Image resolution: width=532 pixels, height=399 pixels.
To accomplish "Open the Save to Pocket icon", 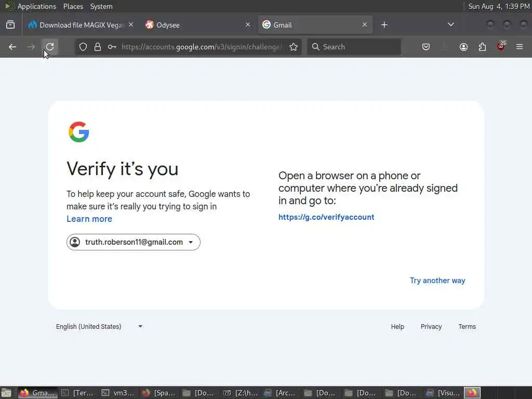I will click(x=426, y=47).
